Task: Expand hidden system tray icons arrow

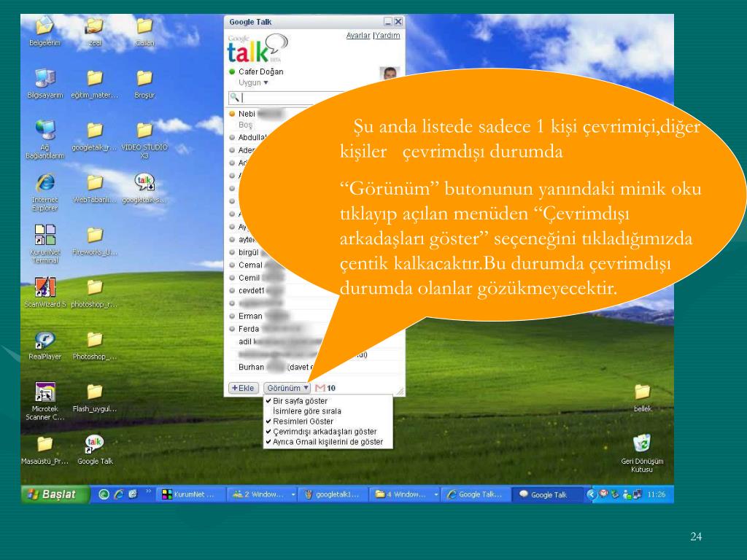Action: (x=591, y=494)
